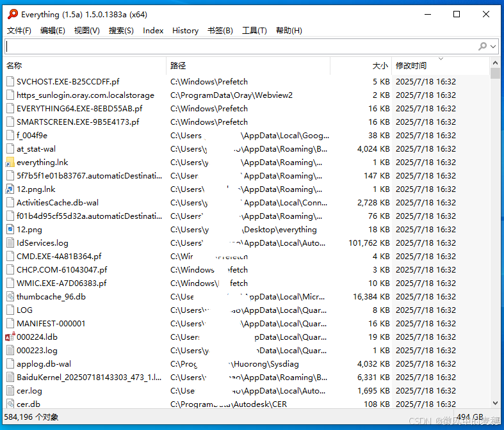This screenshot has width=504, height=430.
Task: Click file icon of CHCP.COM-61043047.pf
Action: point(10,270)
